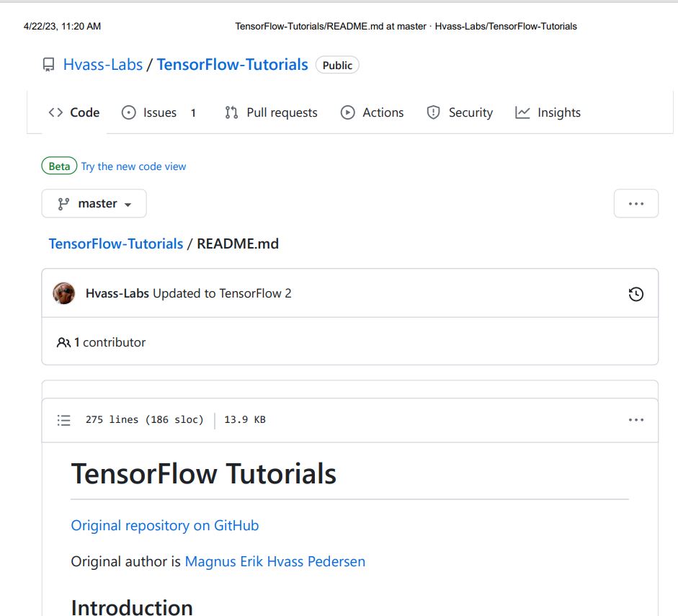Click the 275 lines (186 sloc) text
This screenshot has height=616, width=678.
[144, 420]
